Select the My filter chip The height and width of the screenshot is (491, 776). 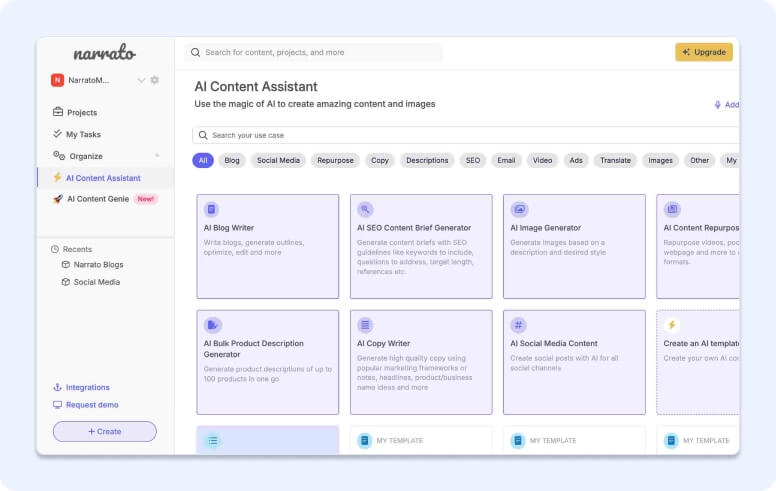(x=730, y=160)
